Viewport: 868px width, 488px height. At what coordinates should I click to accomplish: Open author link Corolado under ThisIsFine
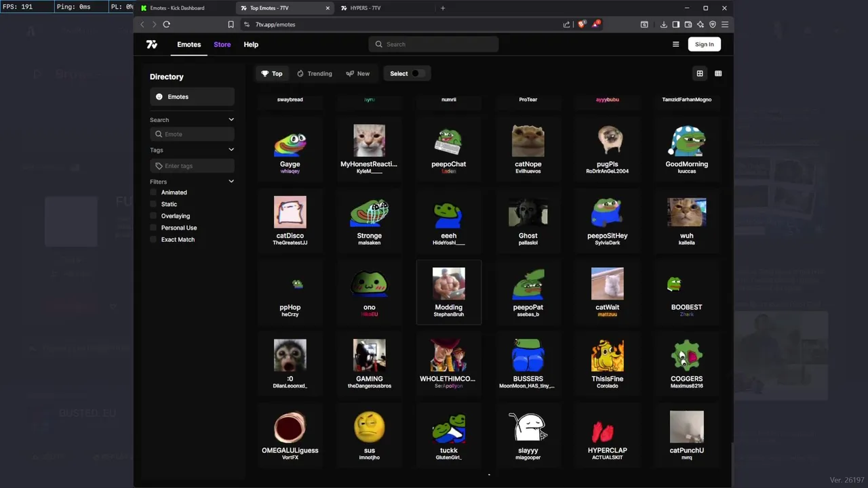tap(608, 386)
